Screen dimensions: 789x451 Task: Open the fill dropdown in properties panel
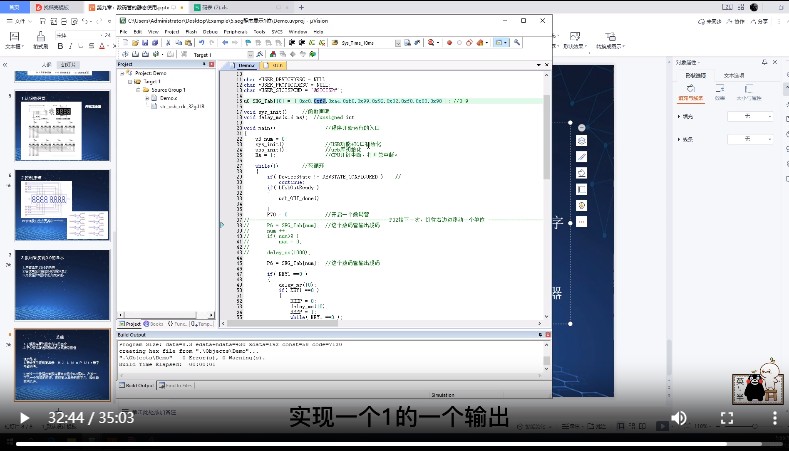[750, 116]
